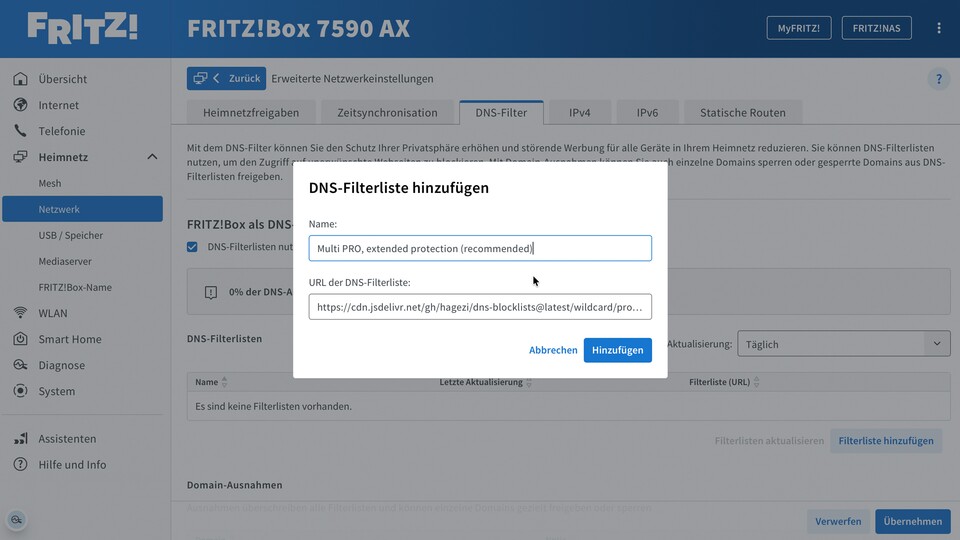Click the Diagnose icon
Image resolution: width=960 pixels, height=540 pixels.
point(20,365)
